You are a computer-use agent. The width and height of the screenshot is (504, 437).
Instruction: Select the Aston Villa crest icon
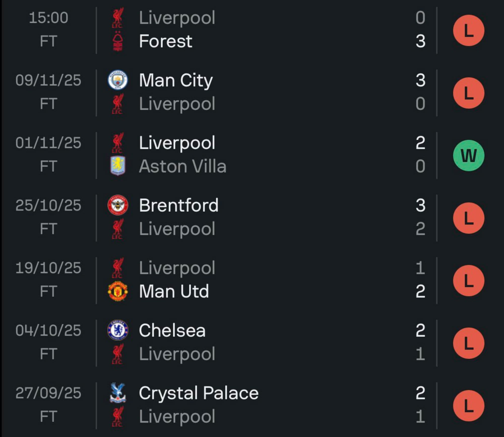118,166
